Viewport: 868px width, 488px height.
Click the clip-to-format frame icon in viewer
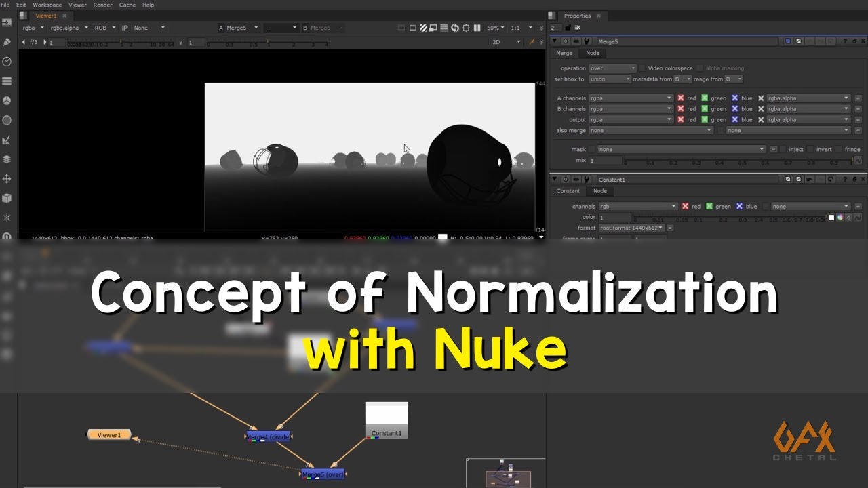pyautogui.click(x=412, y=28)
